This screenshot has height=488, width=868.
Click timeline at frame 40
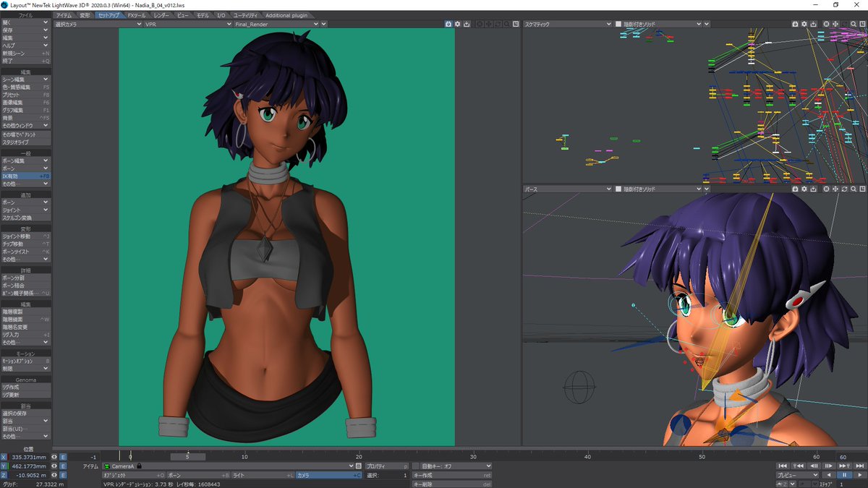[587, 457]
